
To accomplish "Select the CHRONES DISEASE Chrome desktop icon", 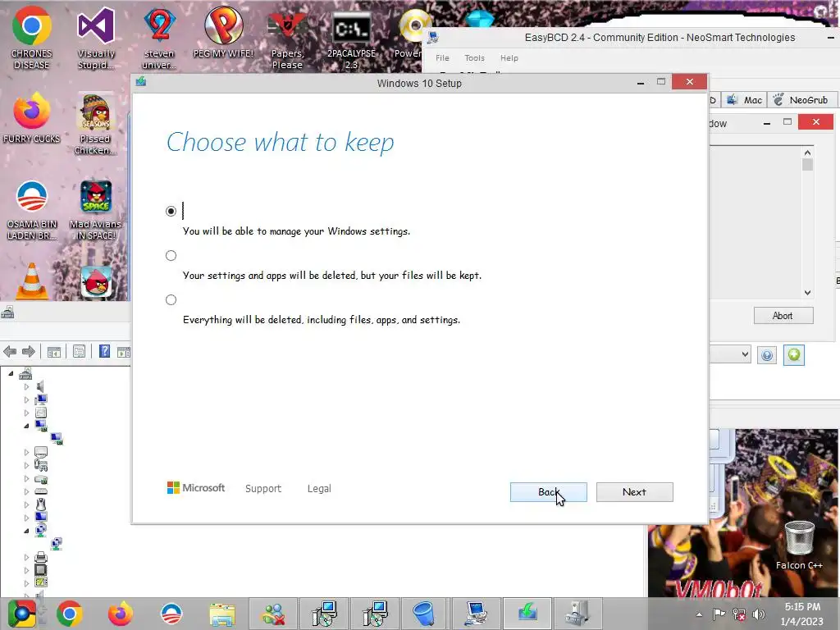I will click(x=32, y=38).
